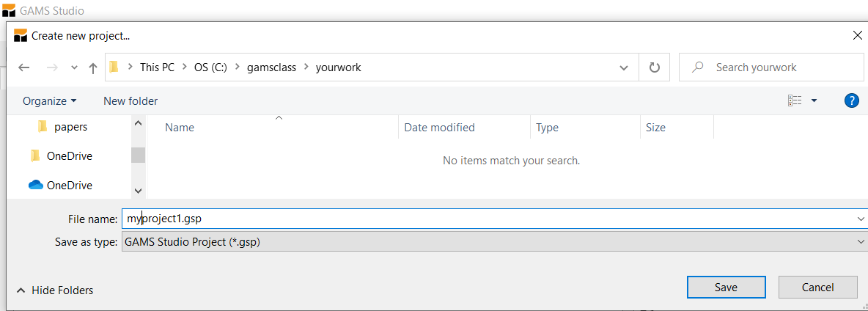Refresh the yourwork folder listing

[x=655, y=67]
